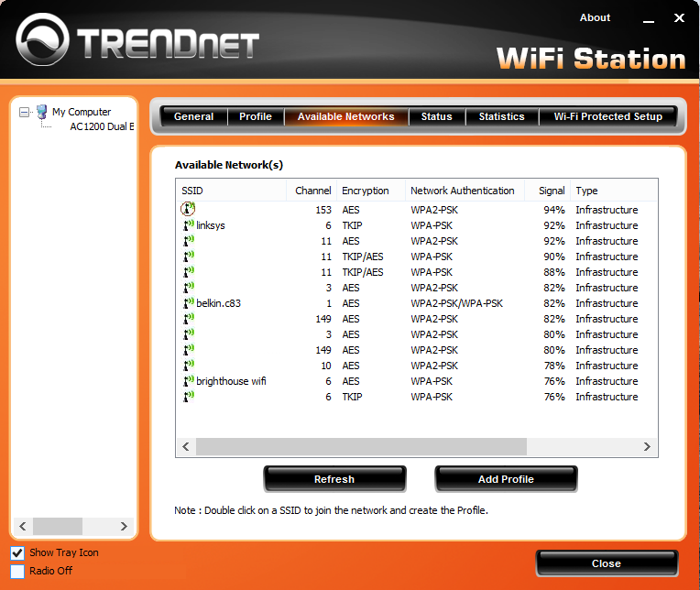
Task: View the Statistics tab
Action: (502, 116)
